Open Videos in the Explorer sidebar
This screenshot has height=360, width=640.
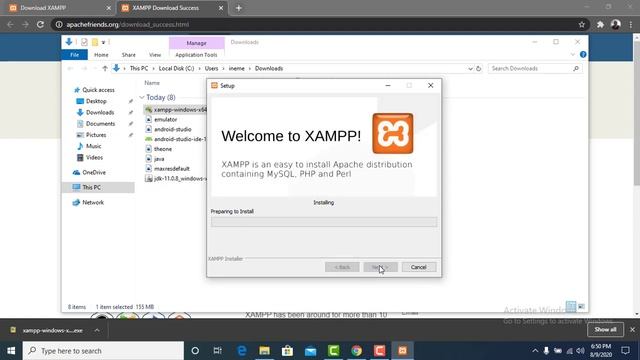point(94,157)
